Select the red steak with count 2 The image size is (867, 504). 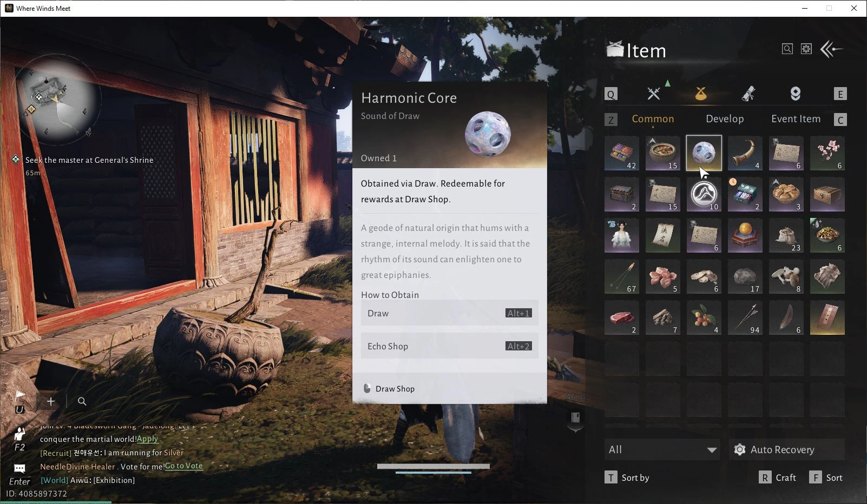(x=622, y=317)
